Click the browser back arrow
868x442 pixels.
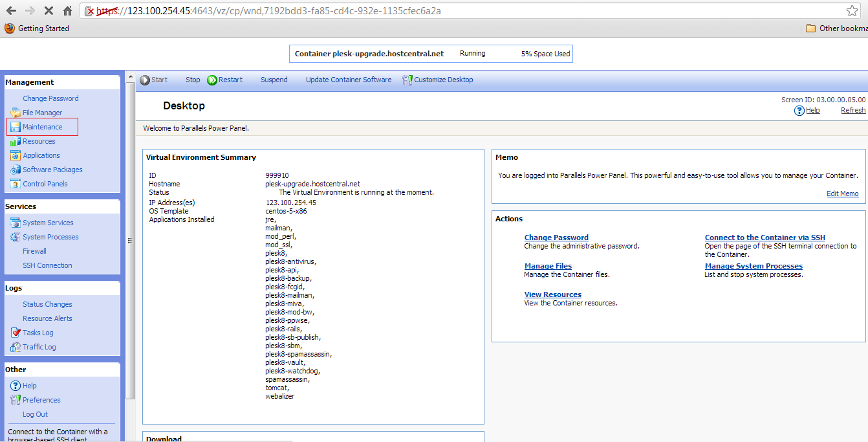click(11, 11)
